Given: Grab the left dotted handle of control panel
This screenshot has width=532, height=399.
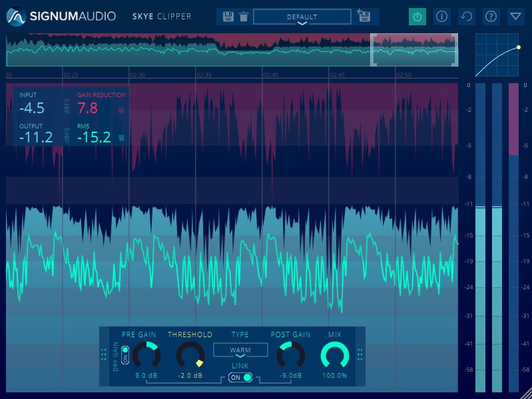Looking at the screenshot, I should tap(104, 354).
